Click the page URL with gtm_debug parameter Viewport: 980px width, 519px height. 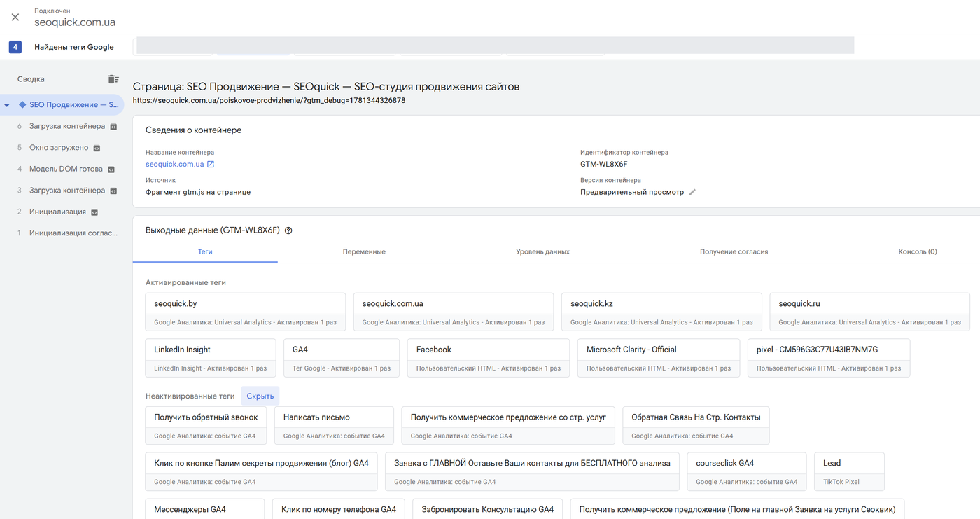point(269,101)
